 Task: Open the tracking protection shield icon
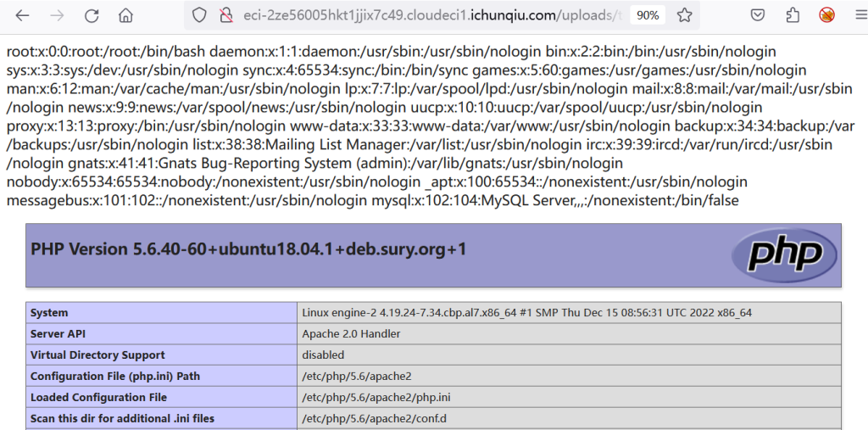[199, 15]
